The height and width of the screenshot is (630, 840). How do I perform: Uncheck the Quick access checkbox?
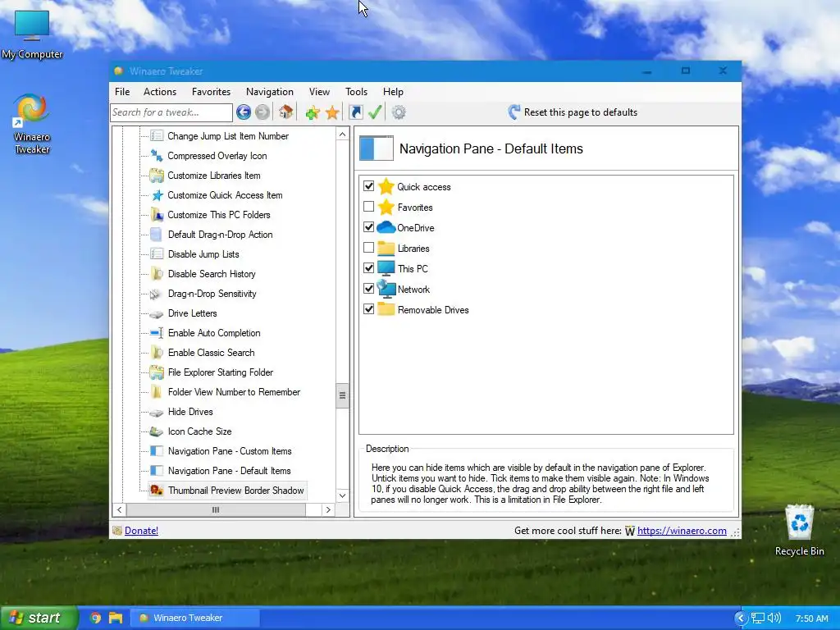368,186
